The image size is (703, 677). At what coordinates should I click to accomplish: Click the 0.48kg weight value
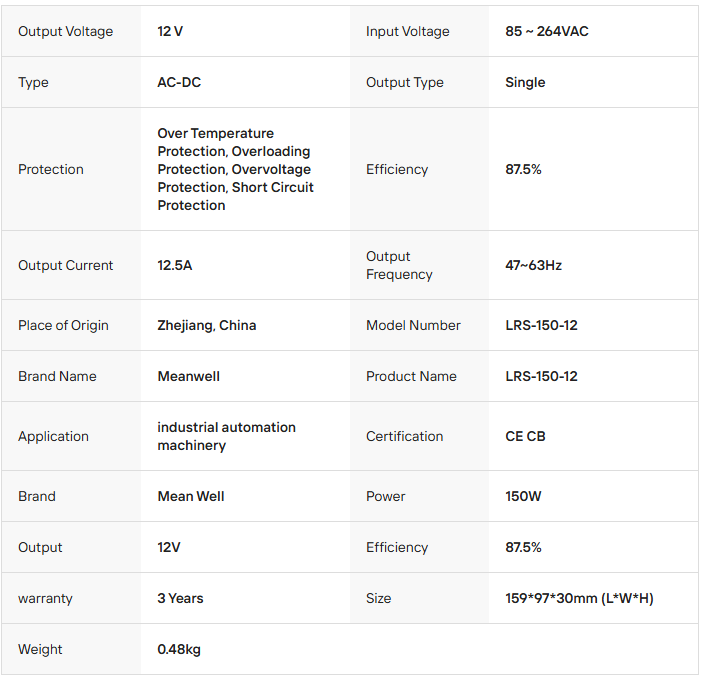pyautogui.click(x=179, y=649)
